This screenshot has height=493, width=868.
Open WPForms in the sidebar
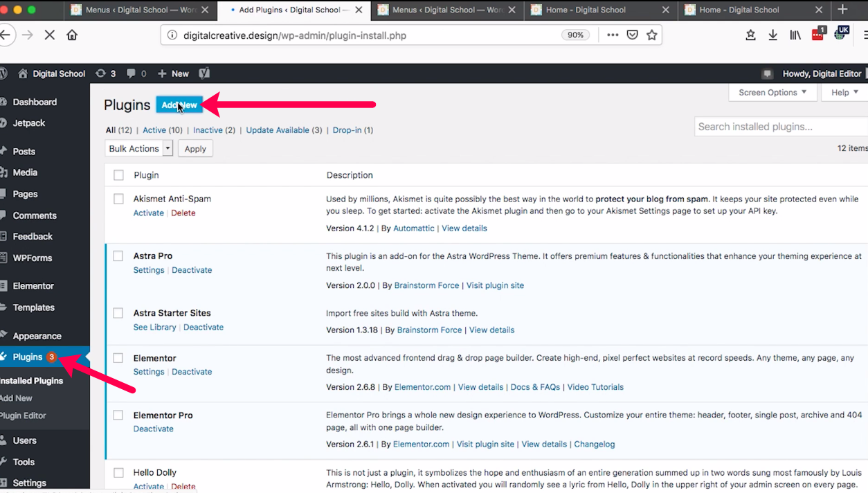[x=32, y=258]
